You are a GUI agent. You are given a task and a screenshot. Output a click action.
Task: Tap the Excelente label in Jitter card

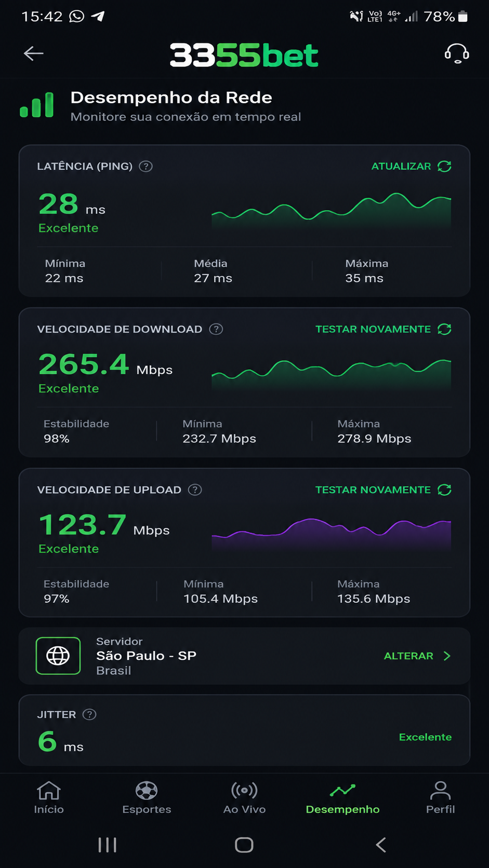click(x=425, y=737)
